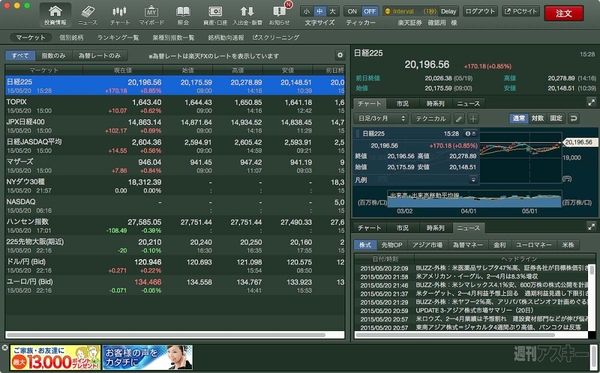Open the 投資情報 home icon
600x373 pixels.
(55, 15)
